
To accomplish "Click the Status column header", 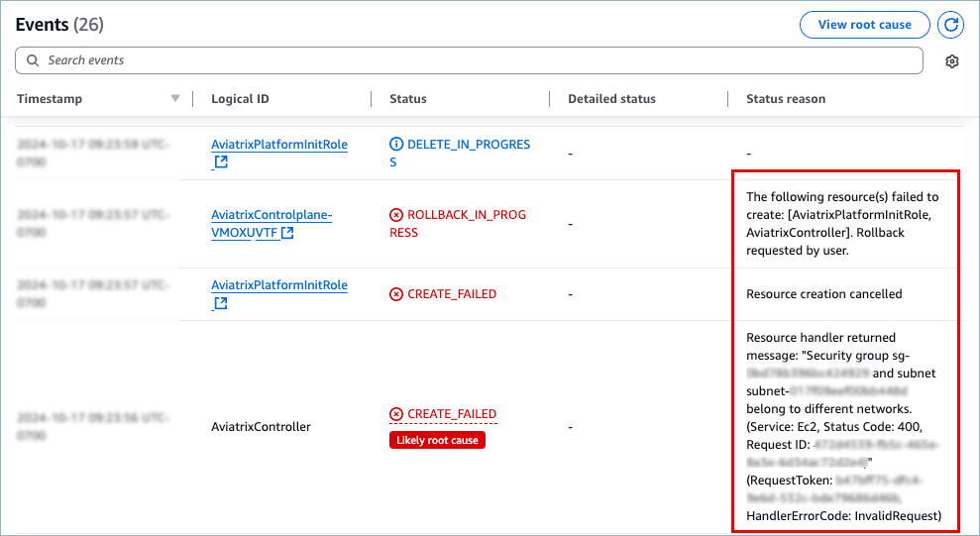I will point(407,99).
